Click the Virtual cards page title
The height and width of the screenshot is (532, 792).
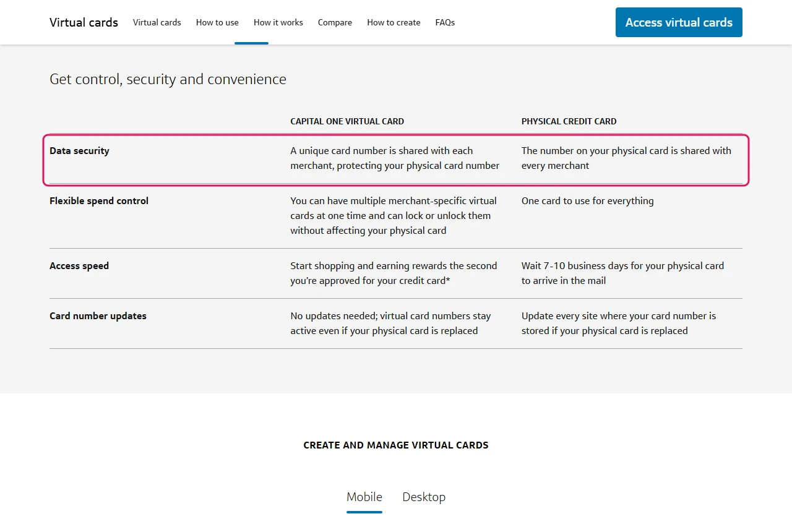[84, 22]
